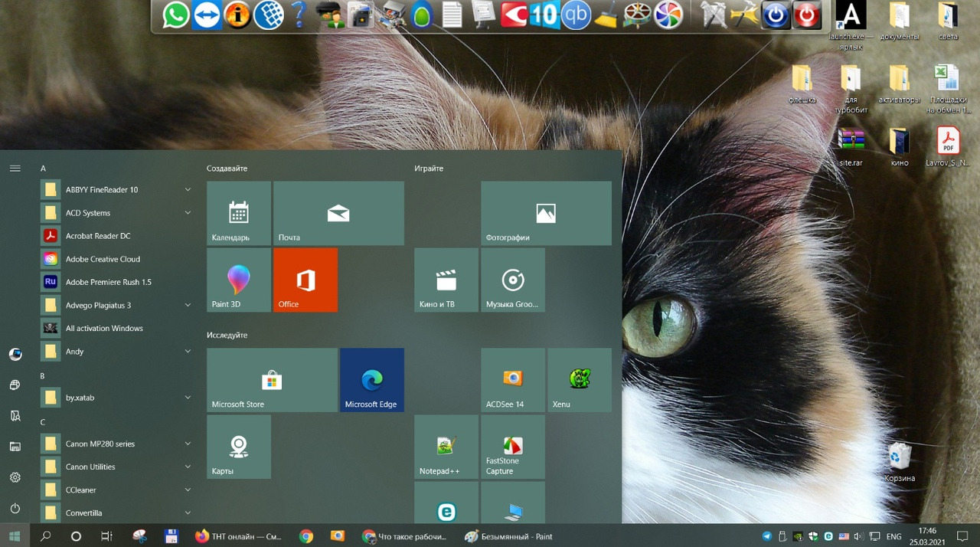Image resolution: width=980 pixels, height=547 pixels.
Task: Launch Microsoft Edge from the Start tiles
Action: tap(371, 380)
